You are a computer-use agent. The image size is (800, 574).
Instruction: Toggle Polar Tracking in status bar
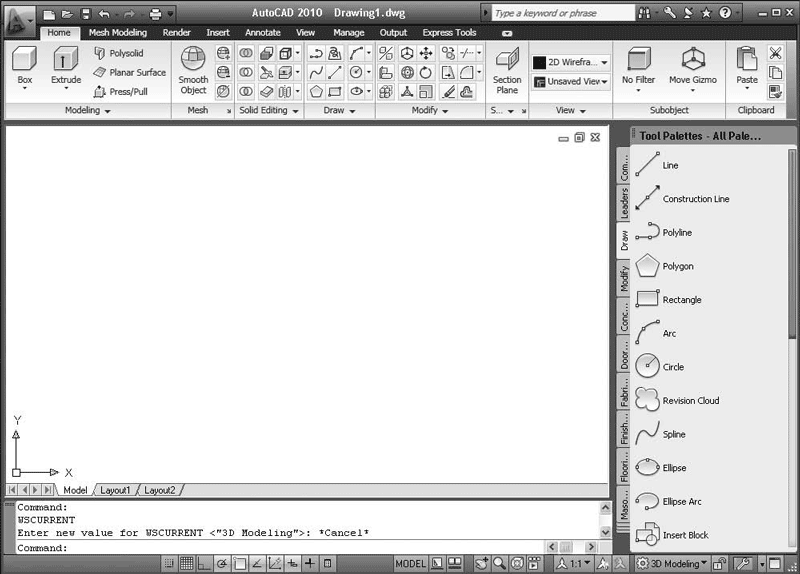click(222, 563)
